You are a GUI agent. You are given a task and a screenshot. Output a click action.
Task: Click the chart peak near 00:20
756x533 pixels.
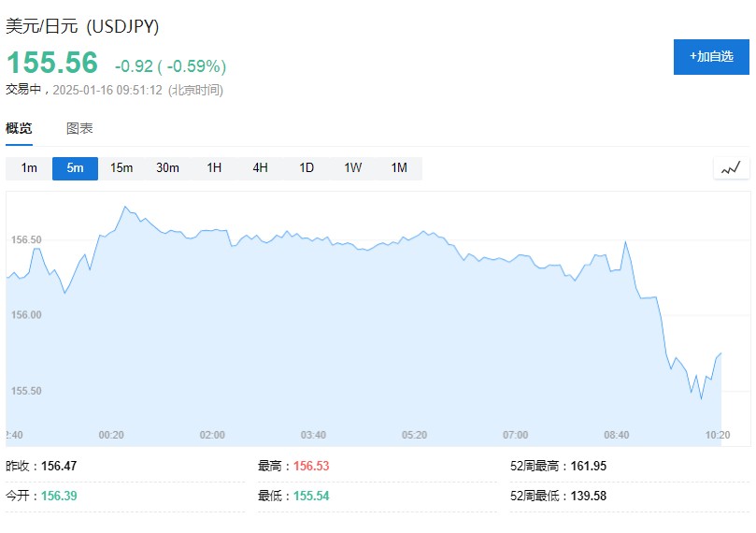coord(125,207)
